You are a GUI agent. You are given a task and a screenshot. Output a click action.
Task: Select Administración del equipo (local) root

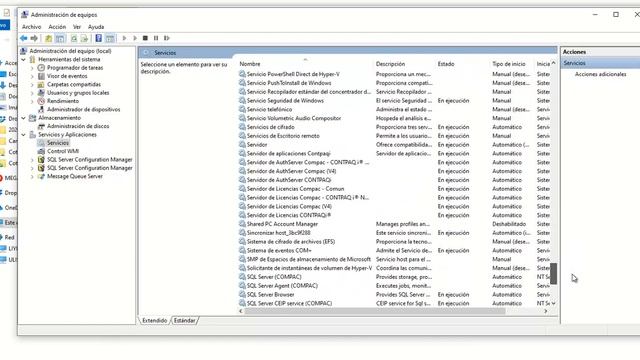click(70, 51)
